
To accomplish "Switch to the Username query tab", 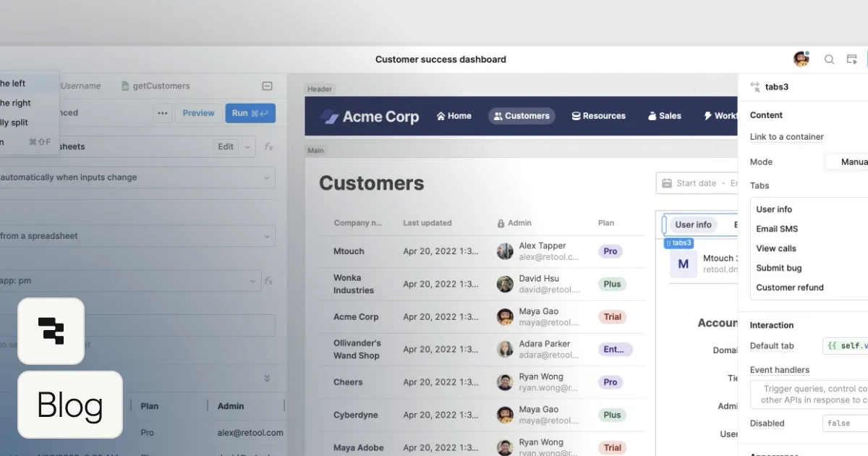I will point(80,85).
